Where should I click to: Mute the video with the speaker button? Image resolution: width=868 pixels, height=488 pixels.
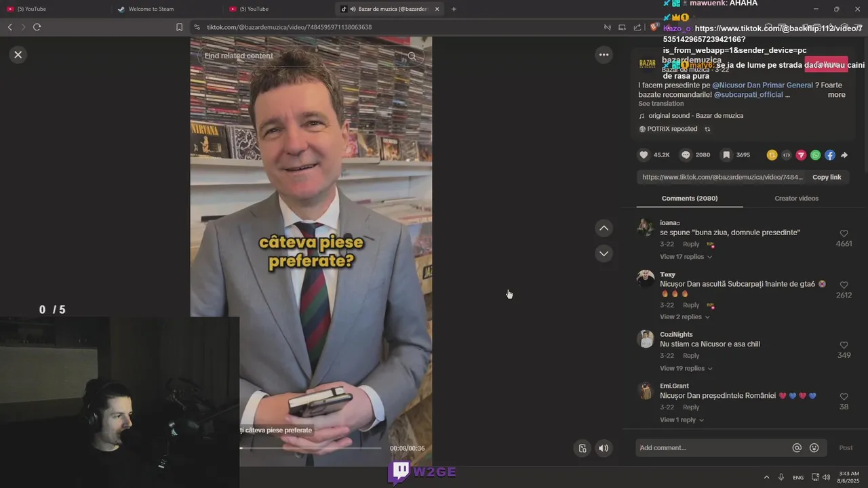[604, 448]
